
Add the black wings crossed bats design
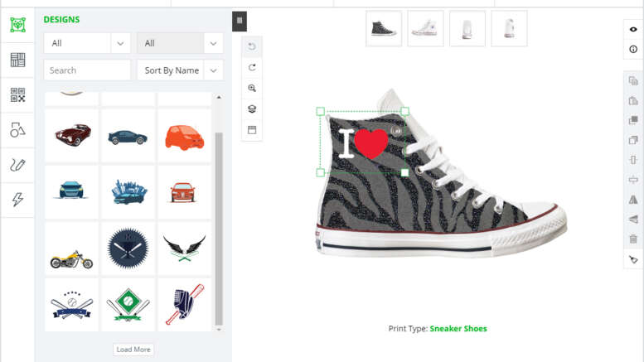click(x=184, y=249)
